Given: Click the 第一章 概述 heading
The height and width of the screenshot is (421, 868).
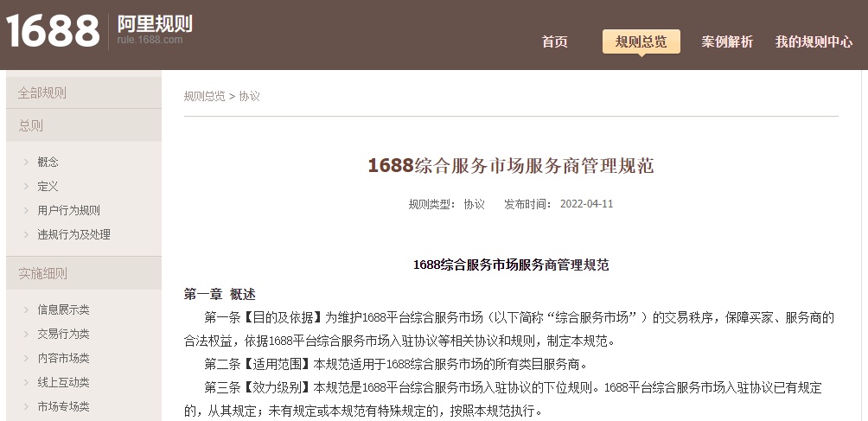Looking at the screenshot, I should tap(220, 294).
